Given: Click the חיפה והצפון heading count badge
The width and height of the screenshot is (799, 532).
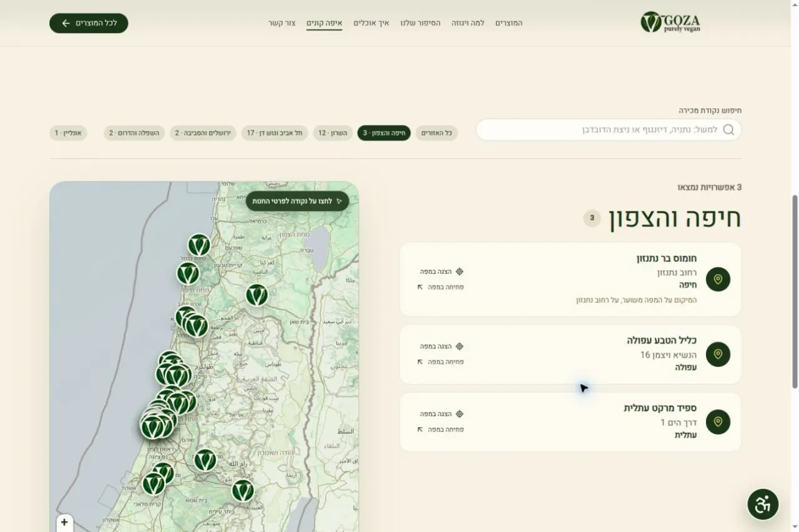Looking at the screenshot, I should pos(592,218).
